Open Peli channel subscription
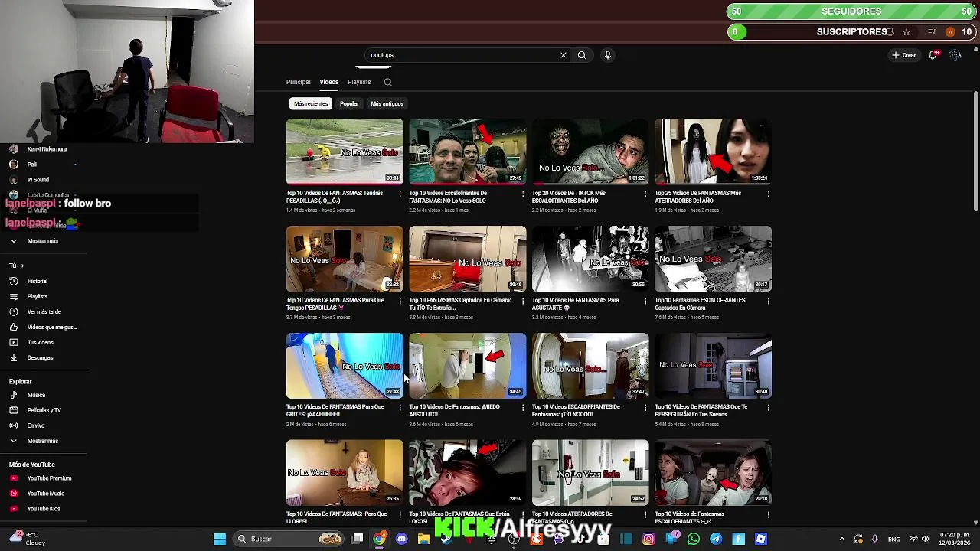 31,165
